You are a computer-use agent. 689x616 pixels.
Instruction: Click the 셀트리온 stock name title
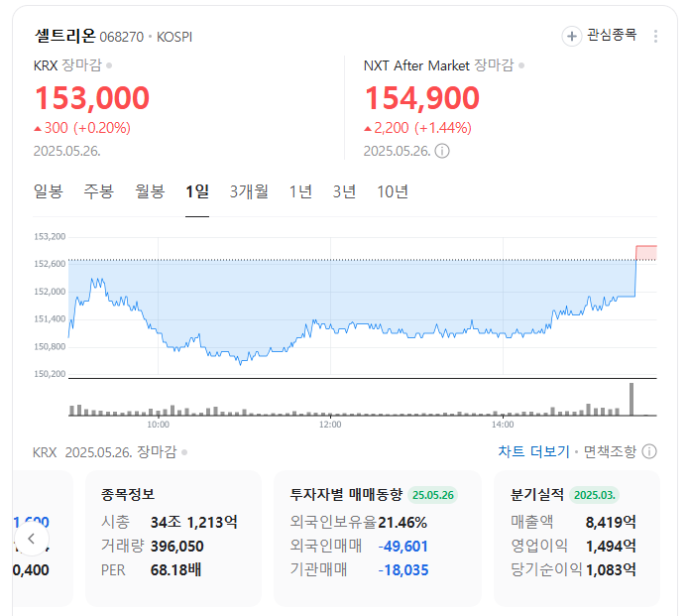point(65,36)
